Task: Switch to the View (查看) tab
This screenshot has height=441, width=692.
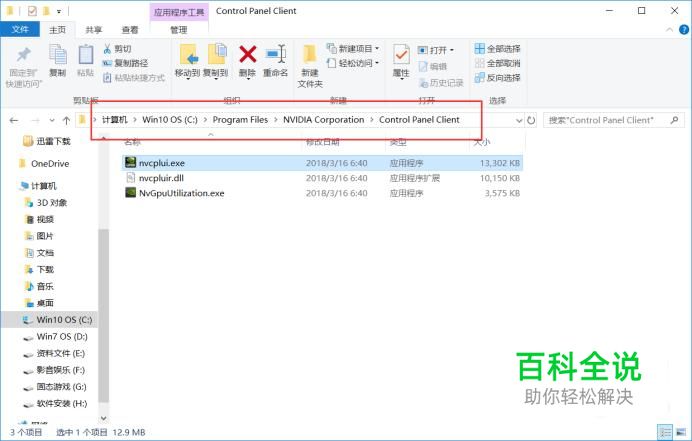Action: click(x=130, y=30)
